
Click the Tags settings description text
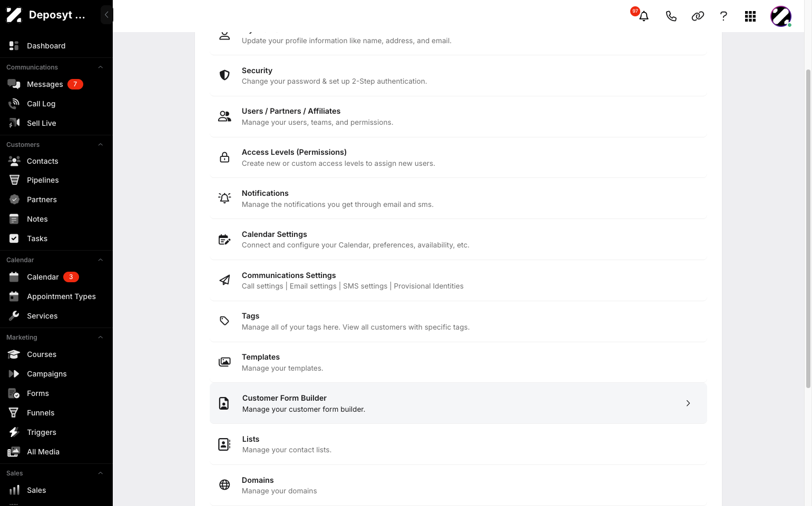point(356,327)
